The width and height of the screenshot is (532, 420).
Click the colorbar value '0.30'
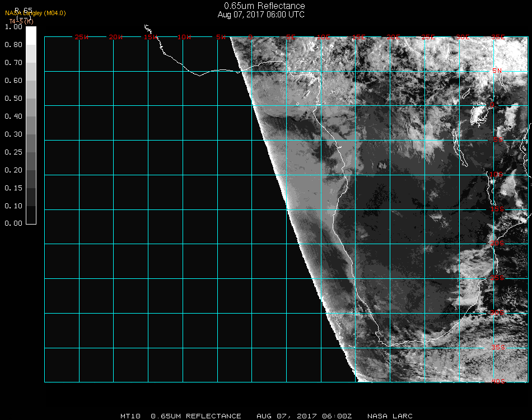[x=13, y=134]
